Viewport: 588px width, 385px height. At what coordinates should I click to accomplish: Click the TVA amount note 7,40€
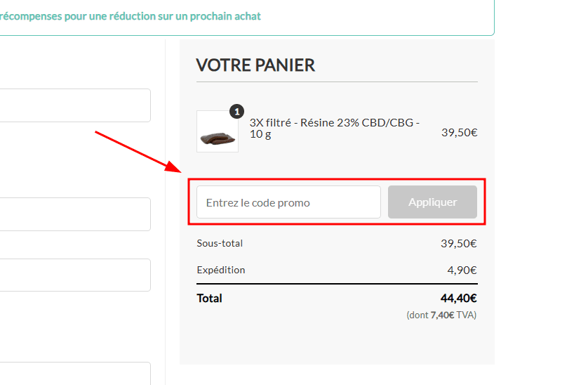[x=442, y=315]
